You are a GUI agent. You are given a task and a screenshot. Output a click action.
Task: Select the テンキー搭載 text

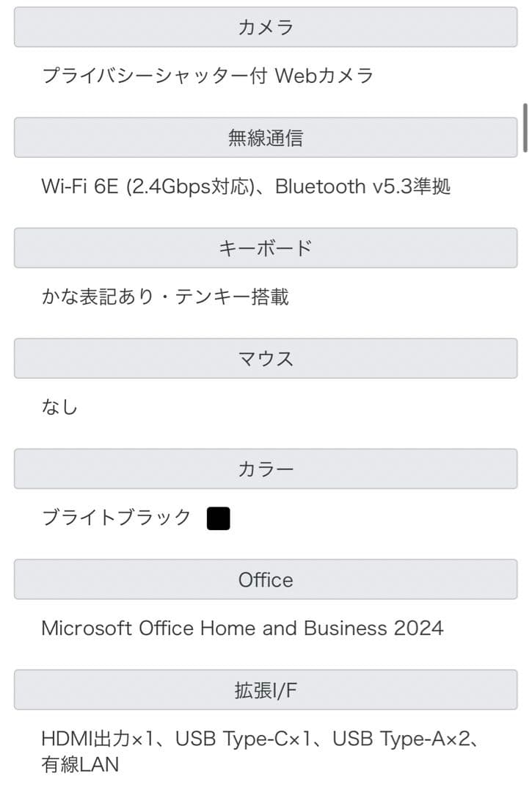(x=232, y=297)
